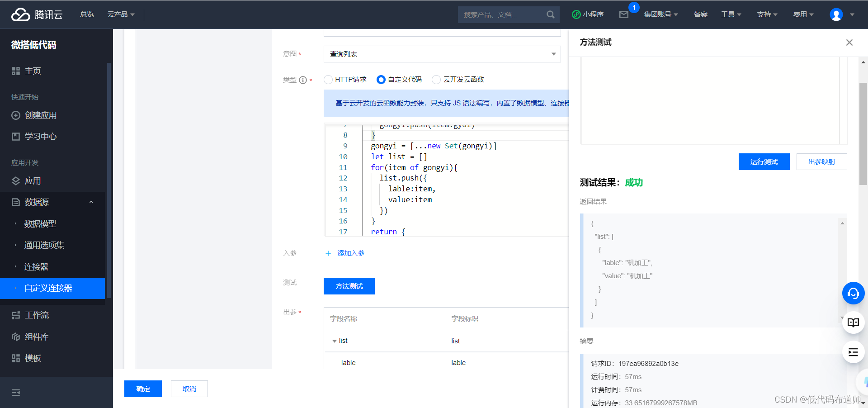The image size is (868, 408).
Task: Open the mail notification icon
Action: [624, 14]
